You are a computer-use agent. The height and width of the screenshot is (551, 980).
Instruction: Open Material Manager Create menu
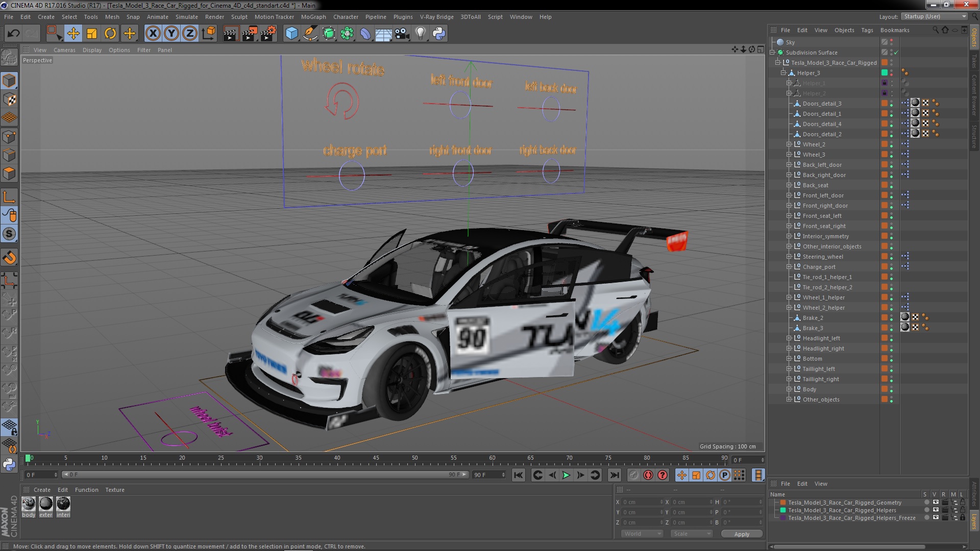click(x=42, y=490)
